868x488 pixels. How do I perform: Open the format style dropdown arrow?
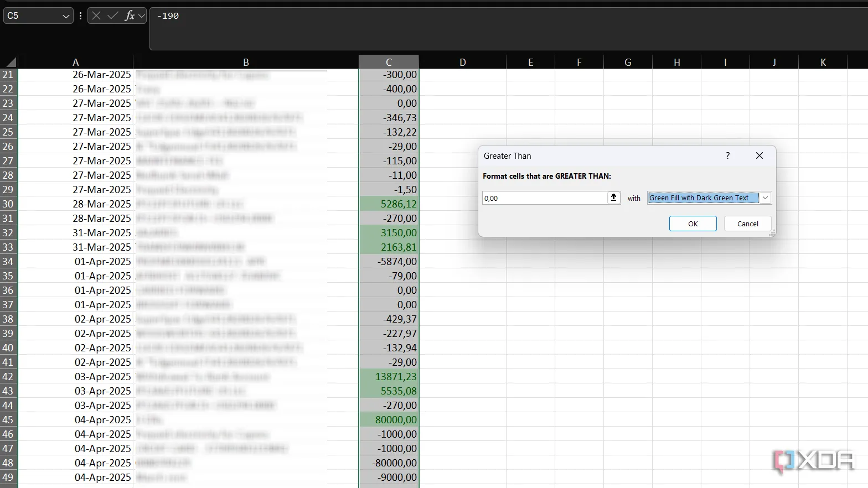(765, 198)
